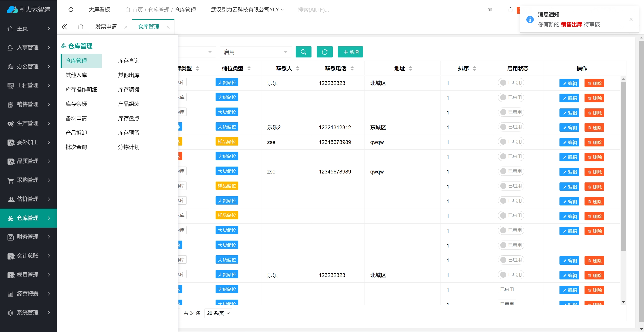Click the page refresh icon in header
The width and height of the screenshot is (644, 332).
point(71,9)
